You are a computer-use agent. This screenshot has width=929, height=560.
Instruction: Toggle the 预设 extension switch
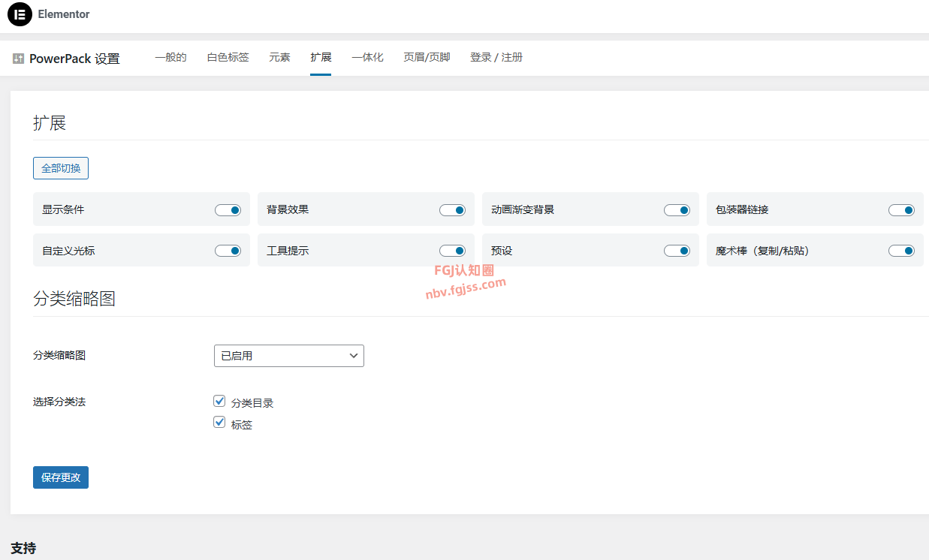[x=677, y=251]
